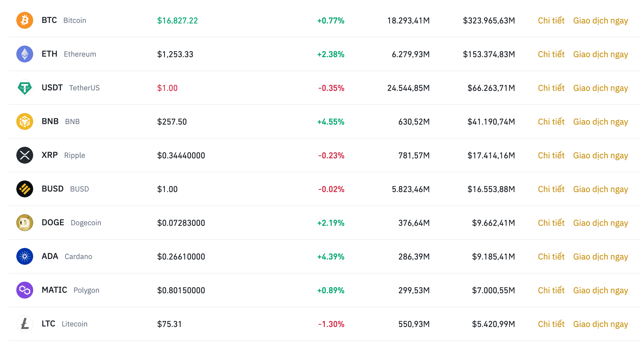Click the TetherUS name label

[84, 88]
